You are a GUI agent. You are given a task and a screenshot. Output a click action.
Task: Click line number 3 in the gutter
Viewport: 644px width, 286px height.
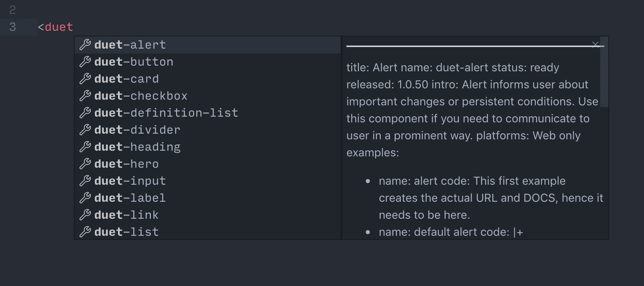pyautogui.click(x=13, y=27)
